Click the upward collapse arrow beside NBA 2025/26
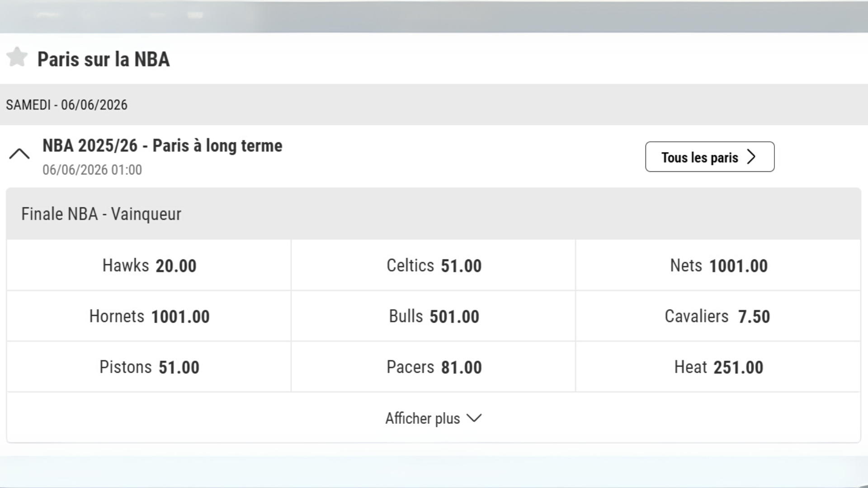This screenshot has height=488, width=868. click(19, 155)
